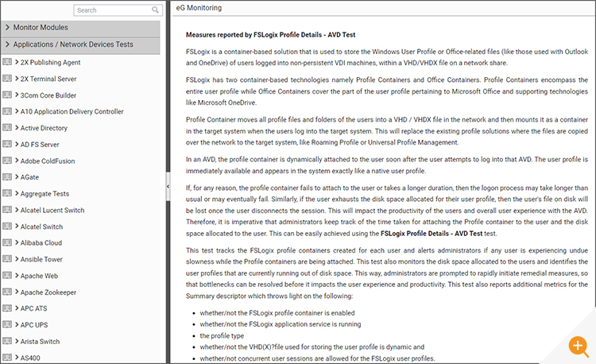Image resolution: width=596 pixels, height=364 pixels.
Task: Select the APC ATS entry
Action: [x=34, y=308]
